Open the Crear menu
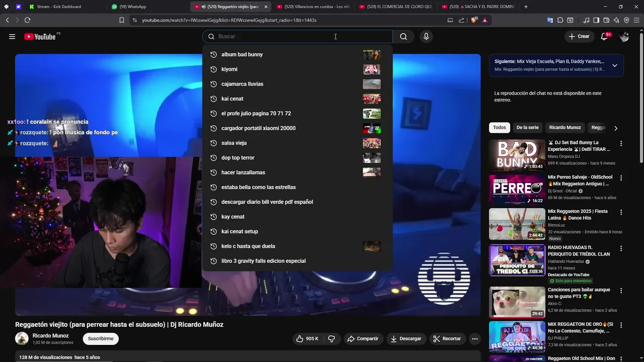This screenshot has height=362, width=644. coord(579,36)
